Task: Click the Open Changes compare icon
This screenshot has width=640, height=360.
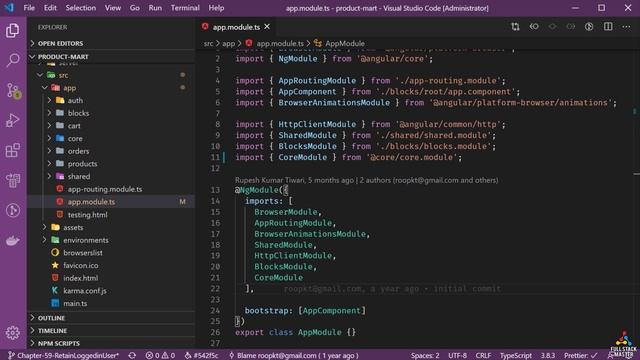Action: tap(516, 27)
